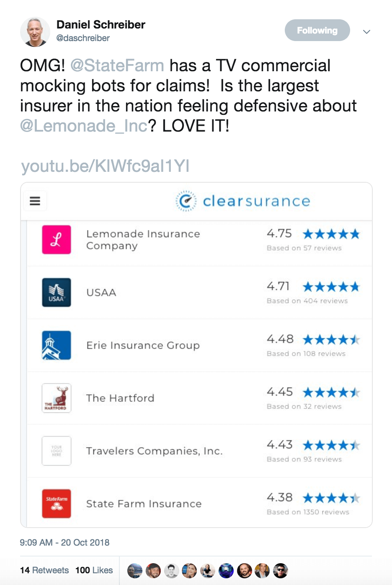Screen dimensions: 392x585
Task: Open the clearsurance hamburger menu
Action: tap(35, 201)
